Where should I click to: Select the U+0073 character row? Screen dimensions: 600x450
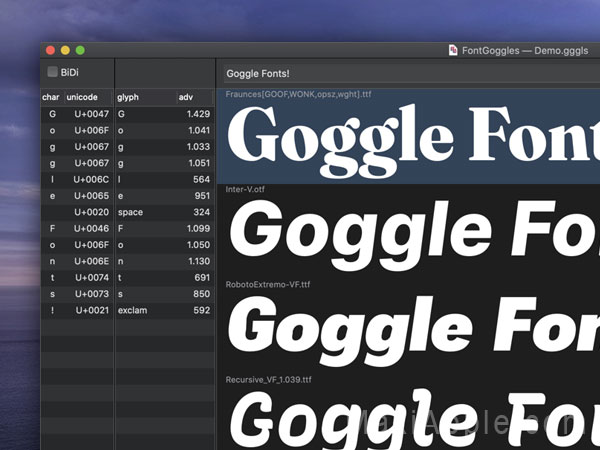tap(77, 294)
